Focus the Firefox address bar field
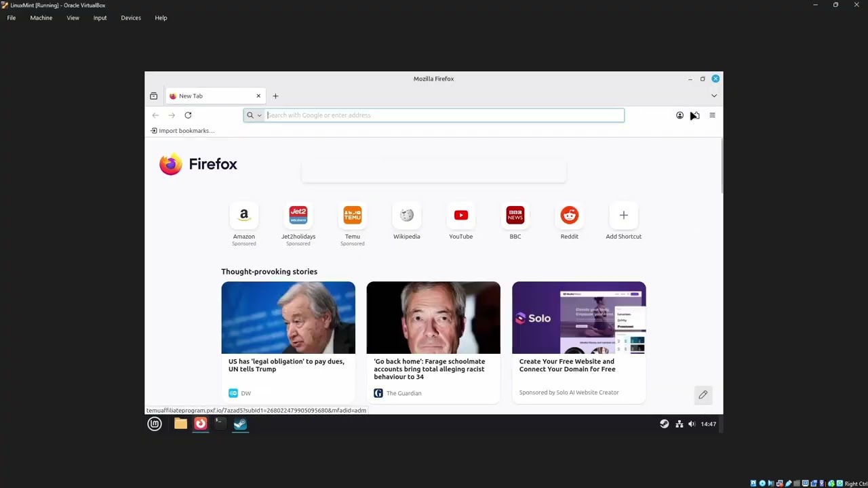This screenshot has width=868, height=488. coord(434,115)
